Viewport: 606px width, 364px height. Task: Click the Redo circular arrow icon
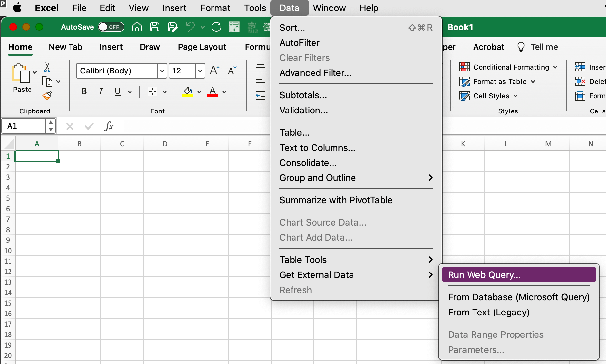tap(216, 27)
